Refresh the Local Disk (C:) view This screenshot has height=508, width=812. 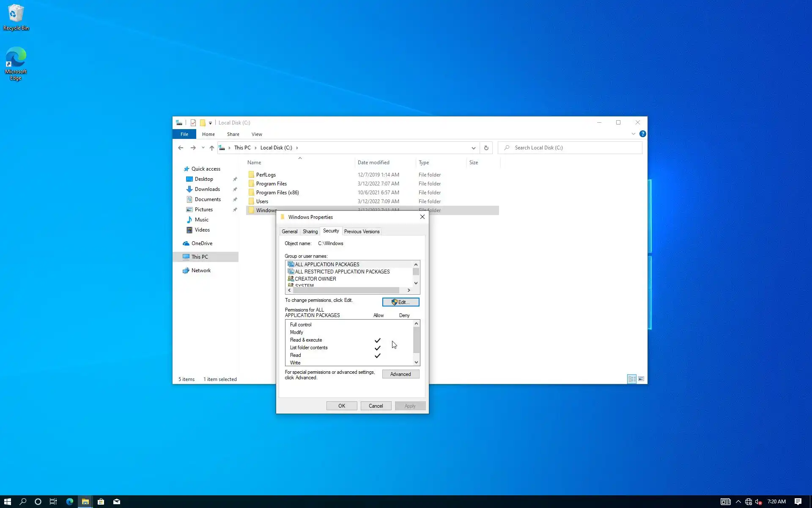click(486, 148)
